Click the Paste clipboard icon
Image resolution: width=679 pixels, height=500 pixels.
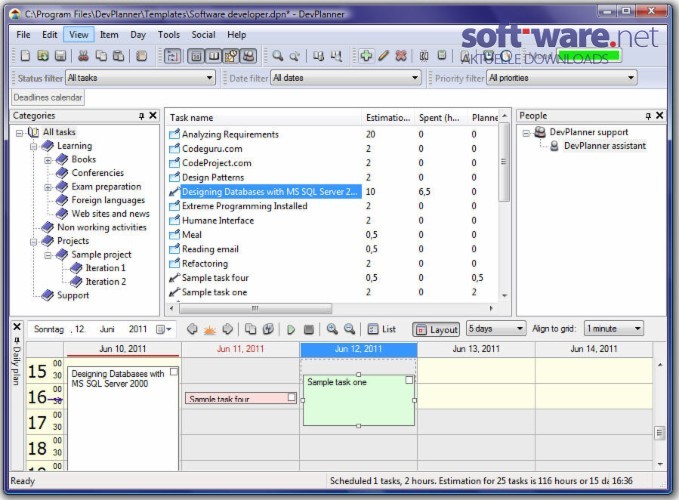coord(118,56)
